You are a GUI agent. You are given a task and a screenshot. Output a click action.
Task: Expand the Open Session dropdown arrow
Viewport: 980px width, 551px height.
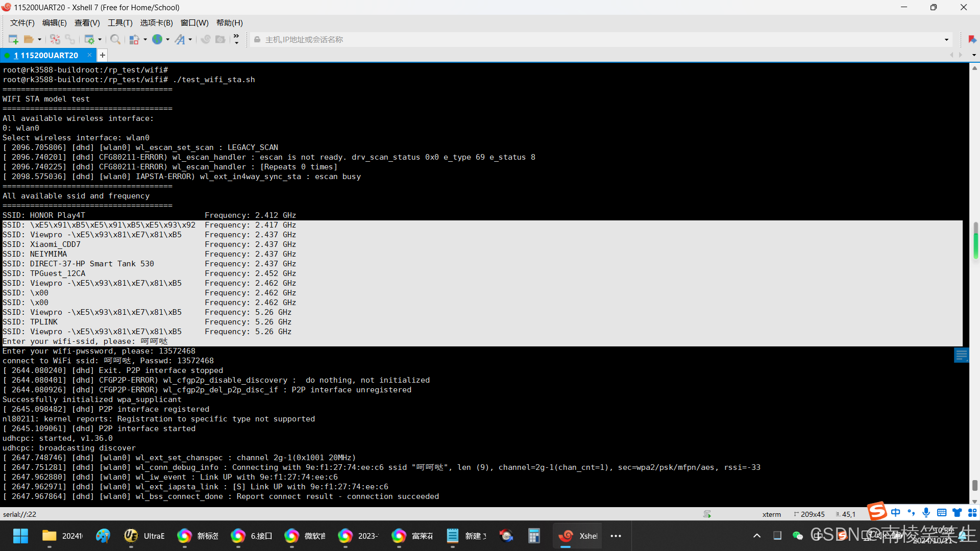[x=39, y=39]
